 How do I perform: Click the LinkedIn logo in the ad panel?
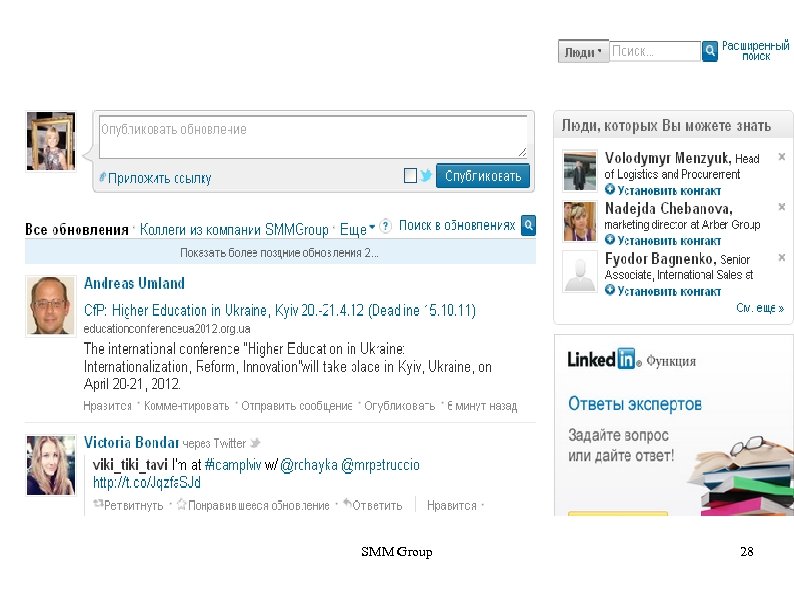604,359
